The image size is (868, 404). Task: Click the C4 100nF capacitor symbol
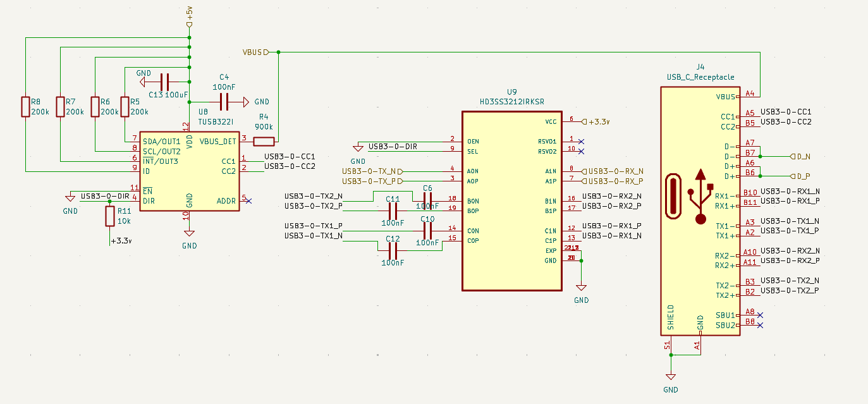tap(224, 101)
